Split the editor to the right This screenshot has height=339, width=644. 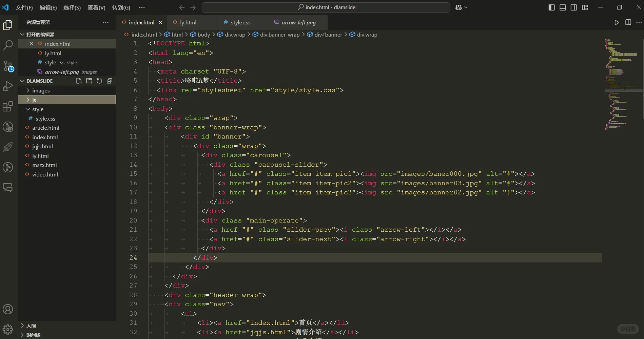pyautogui.click(x=628, y=22)
